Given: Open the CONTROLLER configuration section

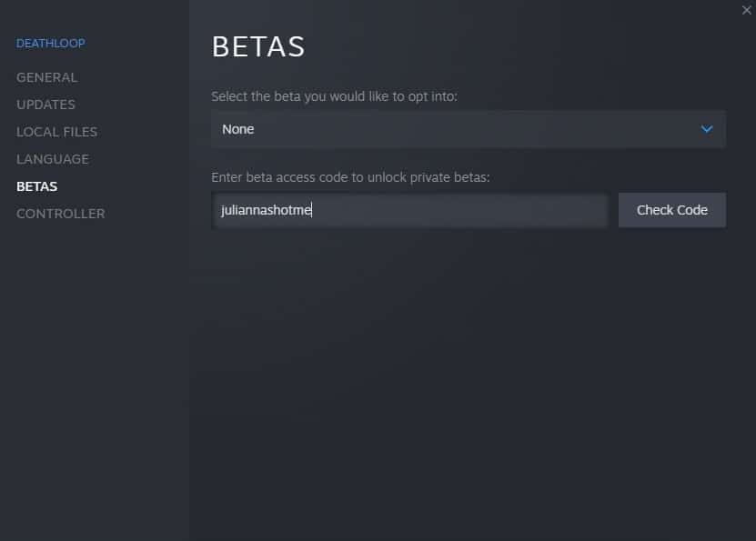Looking at the screenshot, I should [60, 214].
